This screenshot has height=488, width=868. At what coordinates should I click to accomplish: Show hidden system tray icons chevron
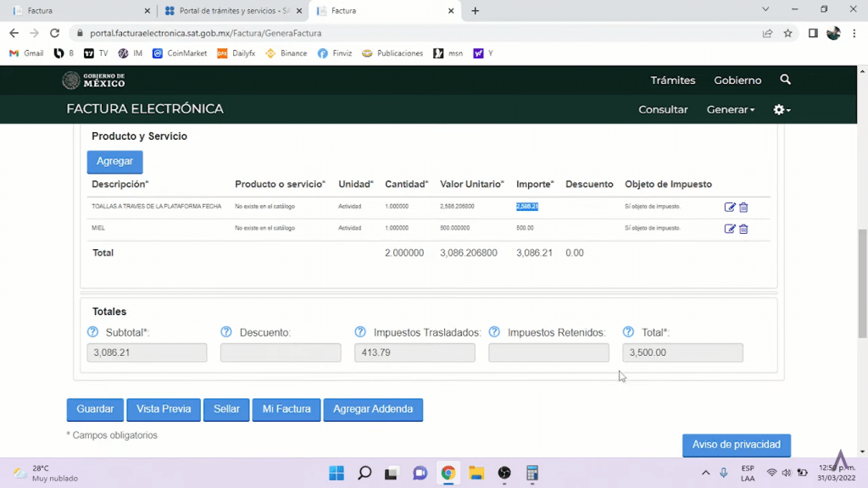[x=705, y=473]
